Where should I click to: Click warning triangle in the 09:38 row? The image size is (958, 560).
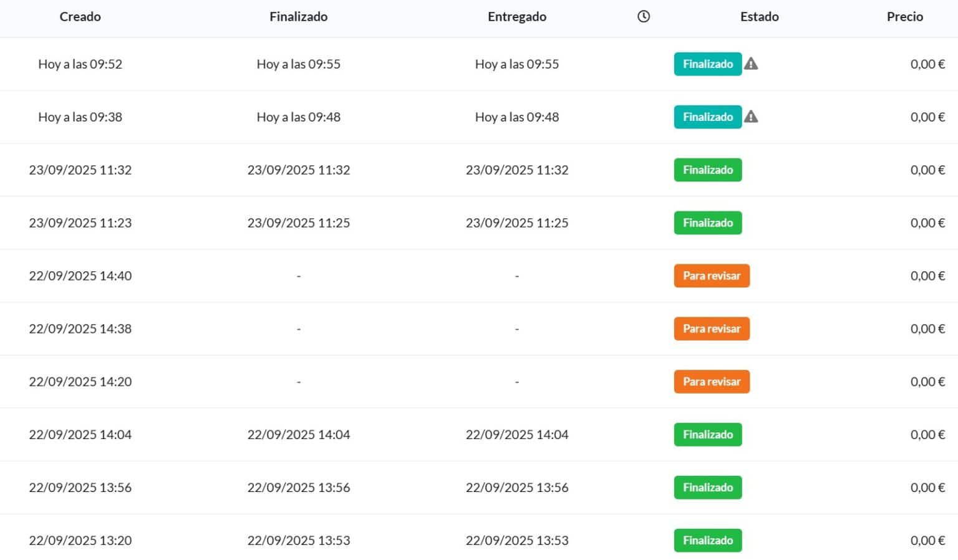point(751,117)
